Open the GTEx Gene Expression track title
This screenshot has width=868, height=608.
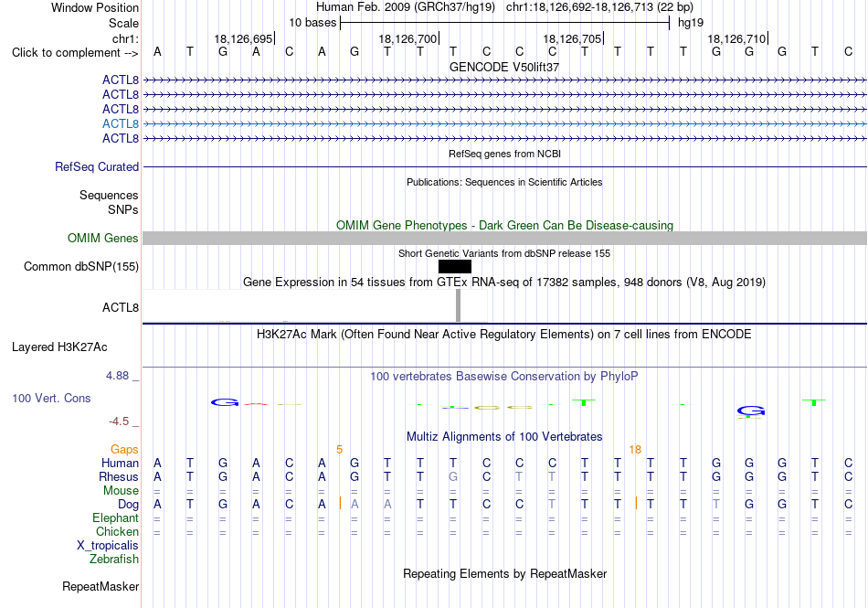coord(504,282)
